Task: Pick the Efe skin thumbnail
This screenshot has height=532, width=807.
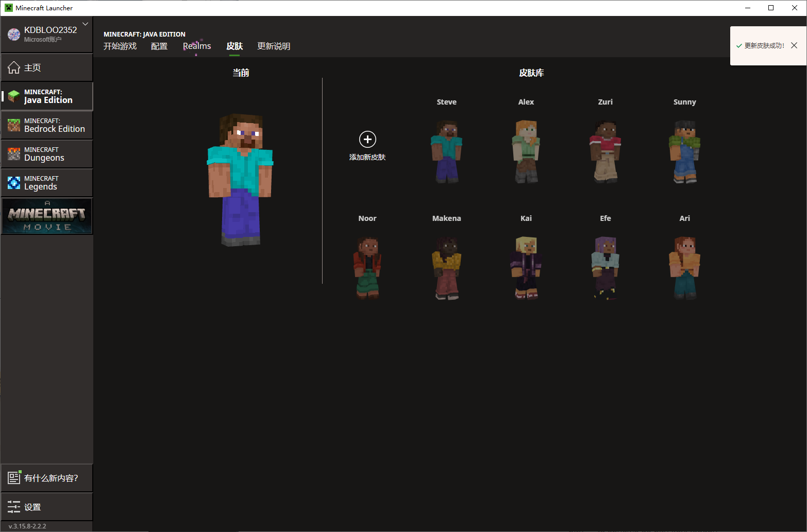Action: click(x=606, y=268)
